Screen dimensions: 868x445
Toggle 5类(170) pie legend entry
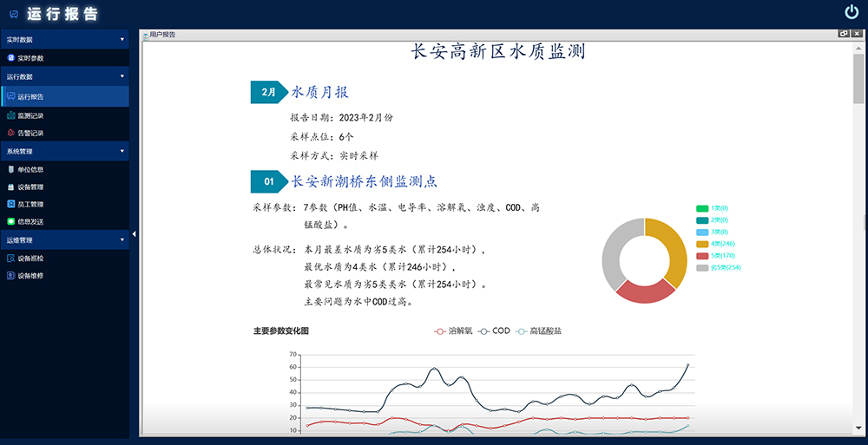click(x=715, y=256)
